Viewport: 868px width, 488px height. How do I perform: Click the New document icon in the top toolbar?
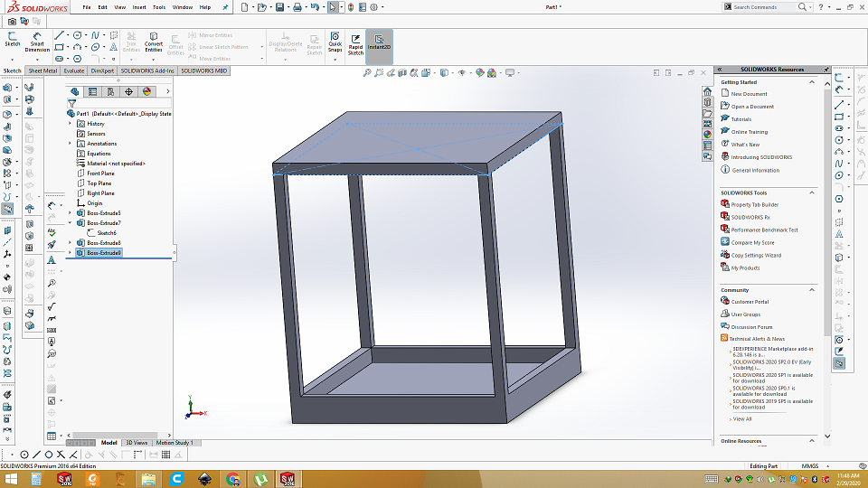click(245, 7)
